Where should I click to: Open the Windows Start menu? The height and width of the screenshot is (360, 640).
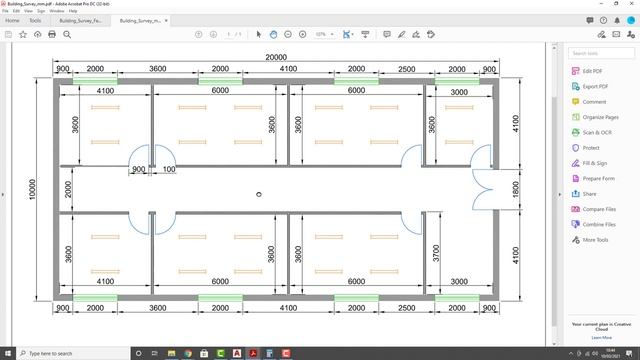(x=8, y=353)
